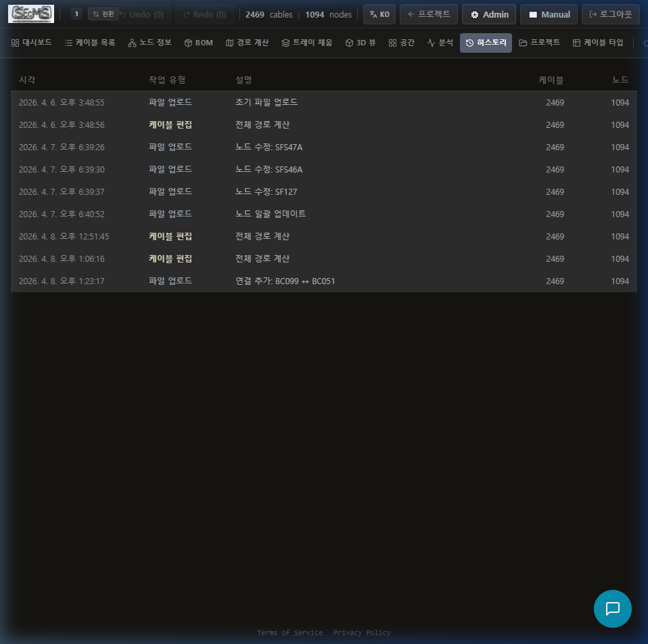Select the 노드 일괄 업데이트 row
648x644 pixels.
(323, 214)
